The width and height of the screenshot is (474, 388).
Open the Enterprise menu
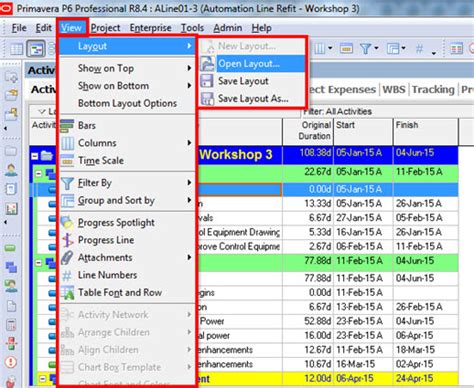150,28
